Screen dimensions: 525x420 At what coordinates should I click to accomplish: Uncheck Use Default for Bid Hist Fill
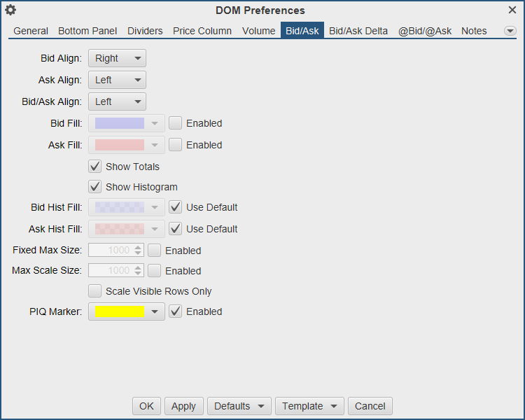pos(176,207)
